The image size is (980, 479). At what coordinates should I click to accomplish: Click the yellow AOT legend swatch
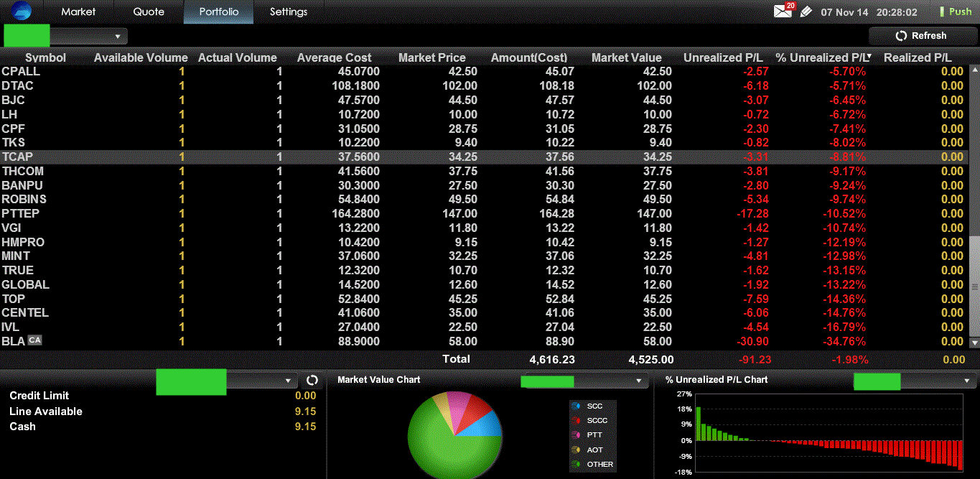[x=576, y=450]
